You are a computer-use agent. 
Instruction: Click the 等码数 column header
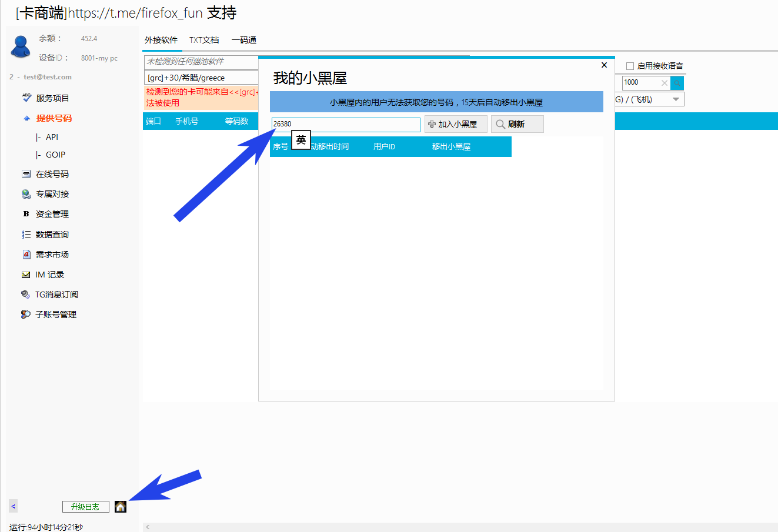click(236, 121)
